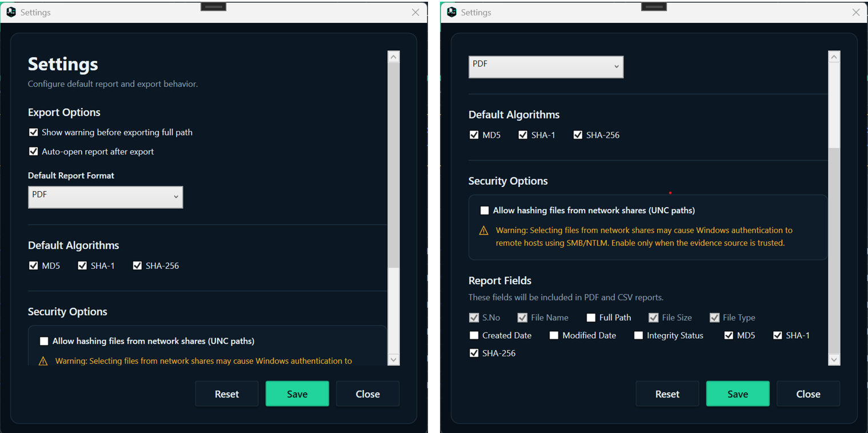Check the Created Date report field
The image size is (868, 433).
pyautogui.click(x=474, y=335)
